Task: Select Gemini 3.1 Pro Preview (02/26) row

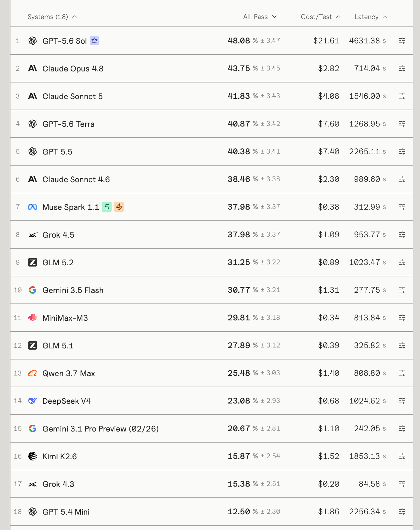Action: [x=212, y=428]
